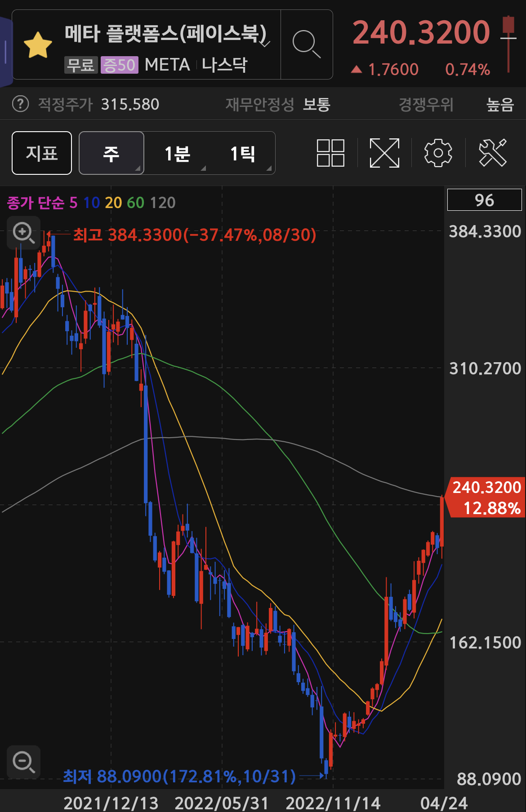This screenshot has width=526, height=812.
Task: Open the 지표 indicators button
Action: click(42, 153)
